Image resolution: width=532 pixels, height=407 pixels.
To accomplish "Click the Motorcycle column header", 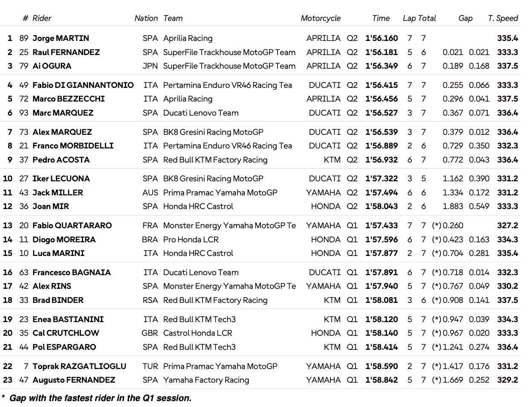I will (x=321, y=18).
